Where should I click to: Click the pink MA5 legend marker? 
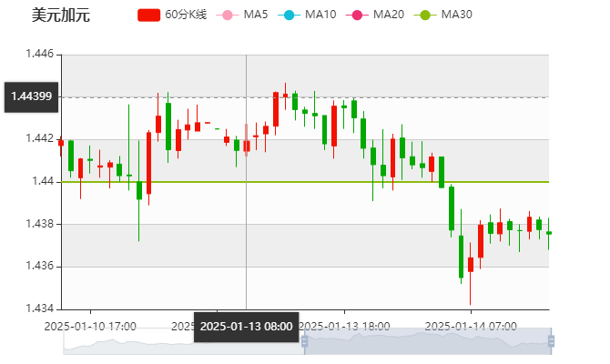click(228, 15)
